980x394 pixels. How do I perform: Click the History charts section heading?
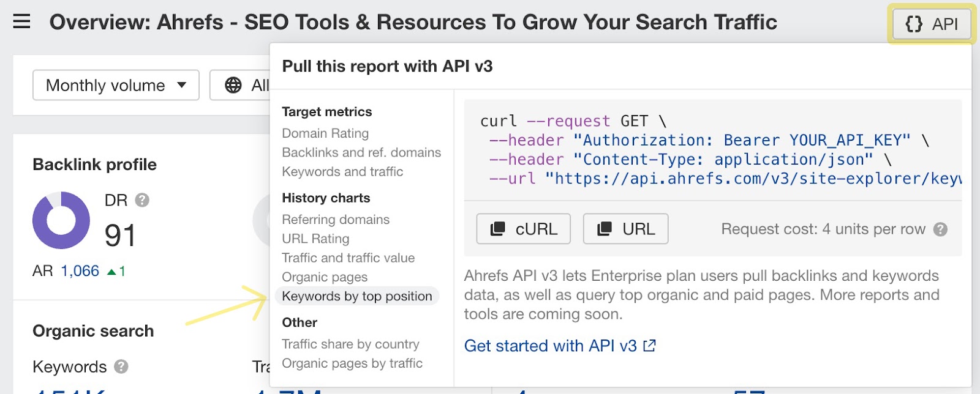(x=326, y=198)
